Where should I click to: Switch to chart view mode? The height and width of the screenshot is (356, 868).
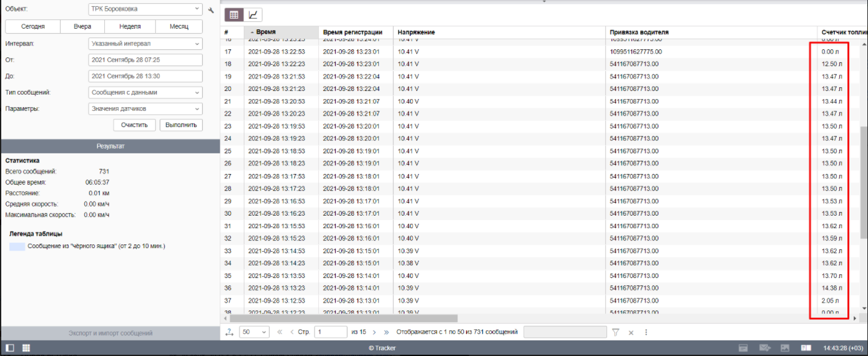pyautogui.click(x=253, y=15)
